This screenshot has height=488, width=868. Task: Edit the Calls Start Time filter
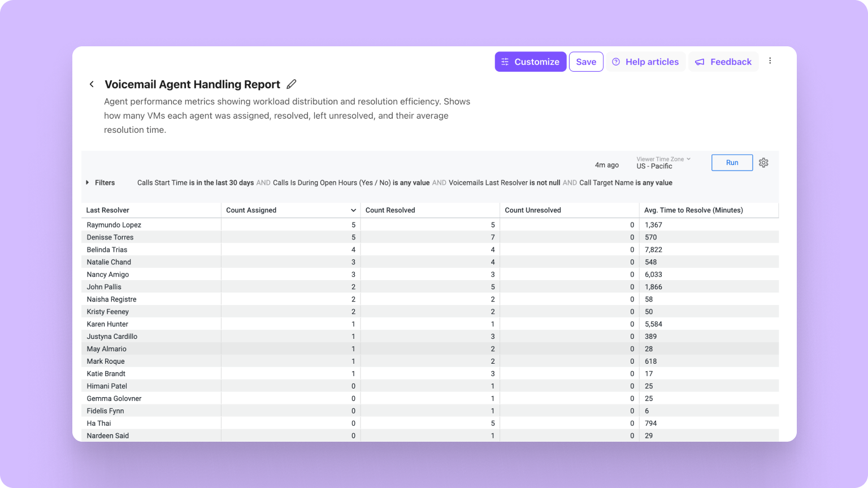click(196, 182)
